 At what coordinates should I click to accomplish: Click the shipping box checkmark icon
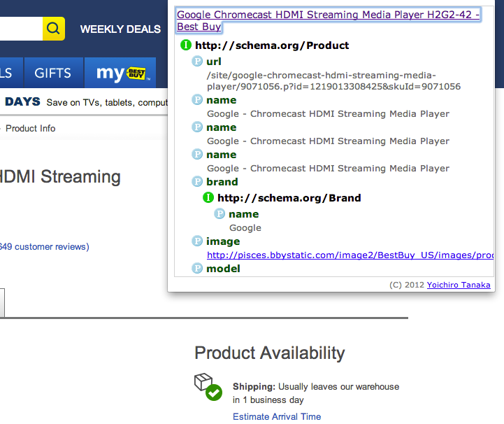(208, 387)
